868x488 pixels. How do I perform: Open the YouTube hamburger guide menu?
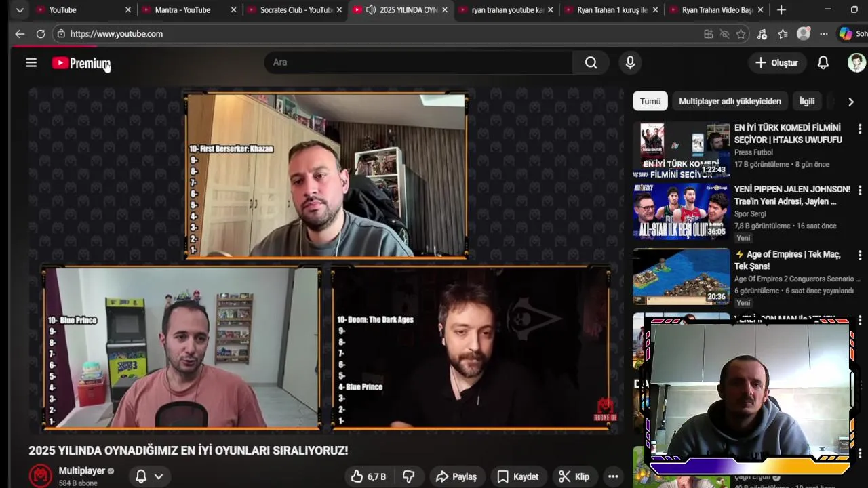(31, 63)
